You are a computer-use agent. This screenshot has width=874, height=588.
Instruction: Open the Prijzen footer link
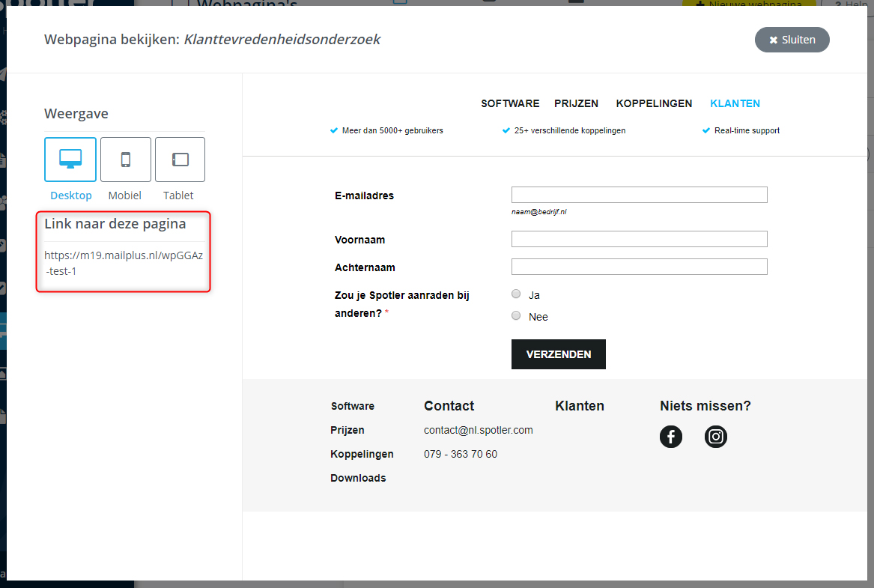[x=348, y=430]
